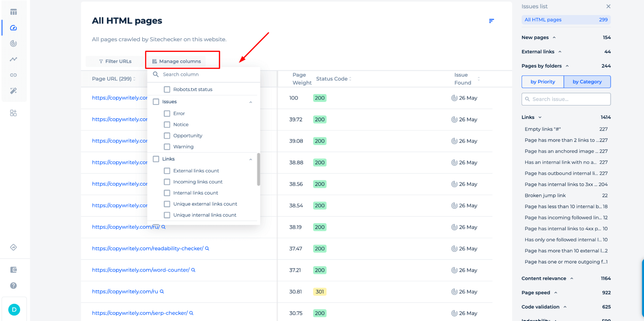Check the Links group checkbox
644x321 pixels.
pyautogui.click(x=156, y=159)
